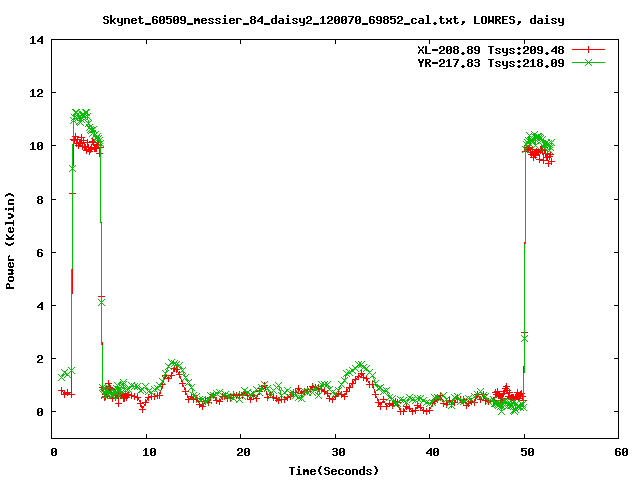Click the second calibration plateau of green points after 50 seconds
The height and width of the screenshot is (480, 640).
click(539, 141)
